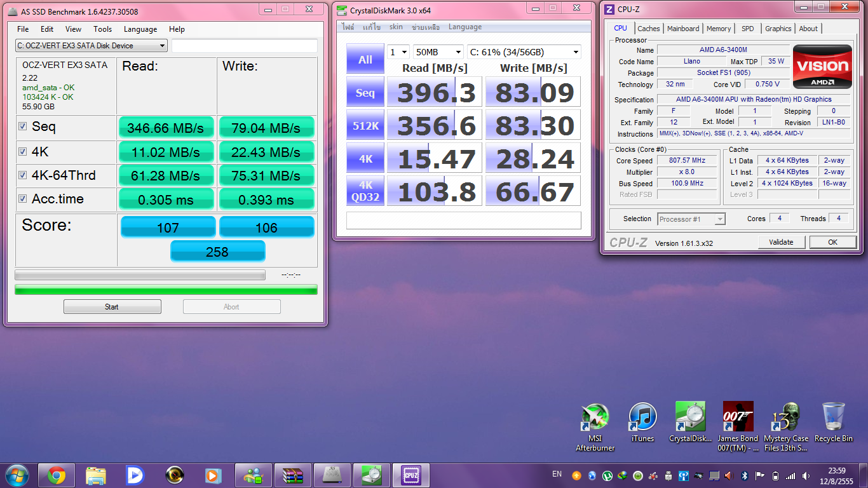The height and width of the screenshot is (488, 868).
Task: Click the Start button in AS SSD Benchmark
Action: 112,307
